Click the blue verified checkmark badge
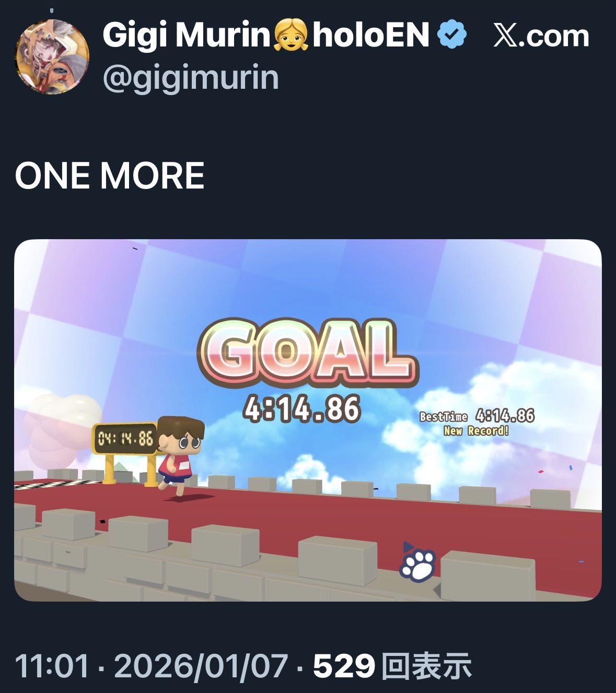The width and height of the screenshot is (616, 693). coord(451,34)
